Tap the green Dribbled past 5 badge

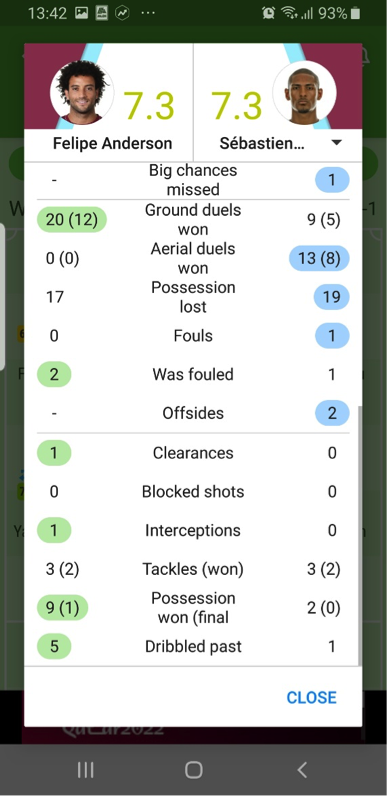pyautogui.click(x=54, y=646)
